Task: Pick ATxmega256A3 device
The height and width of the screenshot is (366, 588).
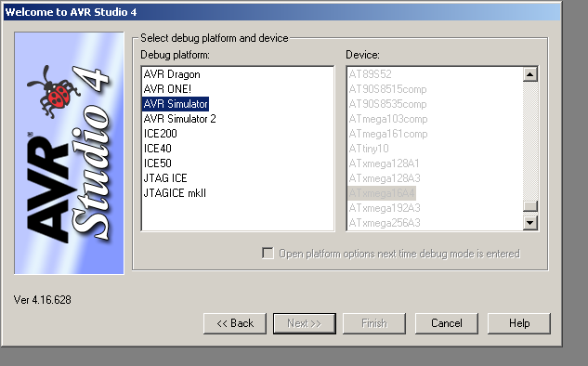Action: (x=385, y=223)
